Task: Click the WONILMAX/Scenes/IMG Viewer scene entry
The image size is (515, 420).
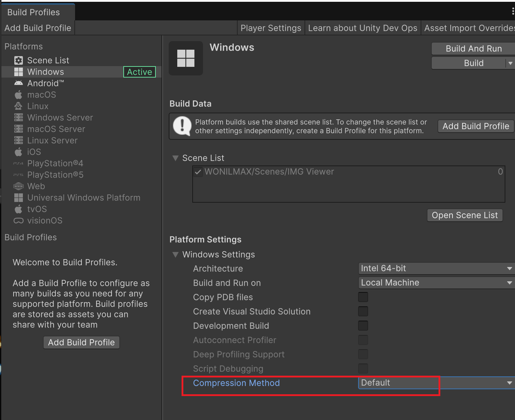Action: coord(349,172)
